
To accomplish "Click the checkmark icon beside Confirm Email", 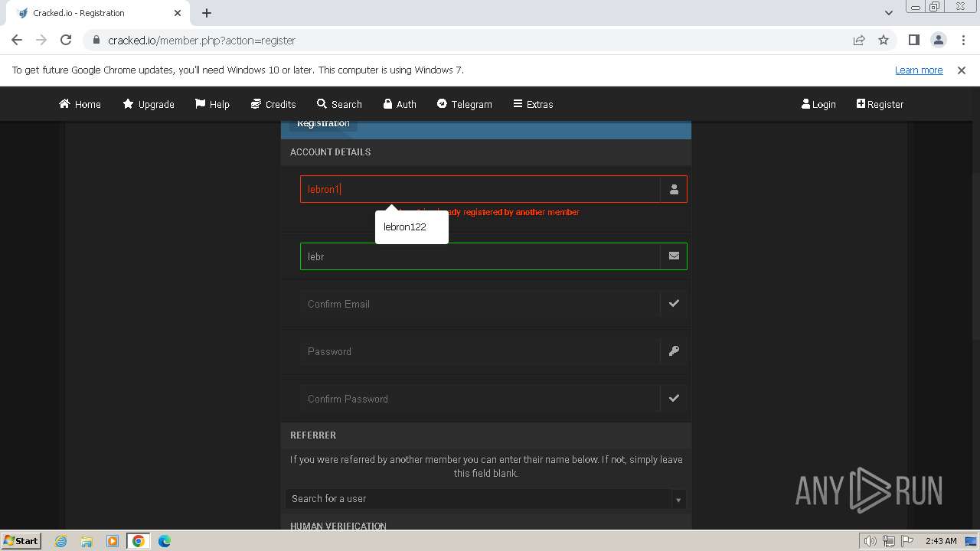I will click(x=674, y=304).
